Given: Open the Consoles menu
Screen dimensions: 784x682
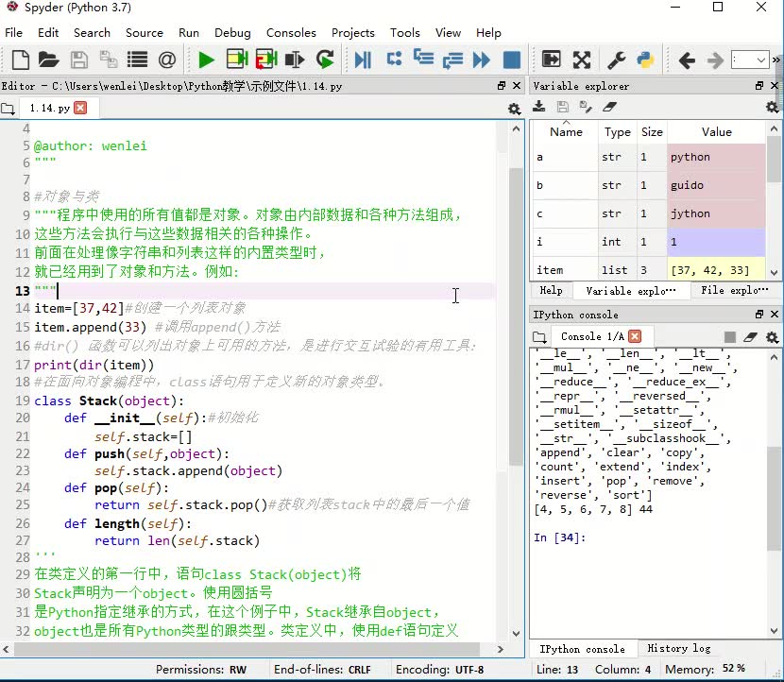Looking at the screenshot, I should coord(291,32).
